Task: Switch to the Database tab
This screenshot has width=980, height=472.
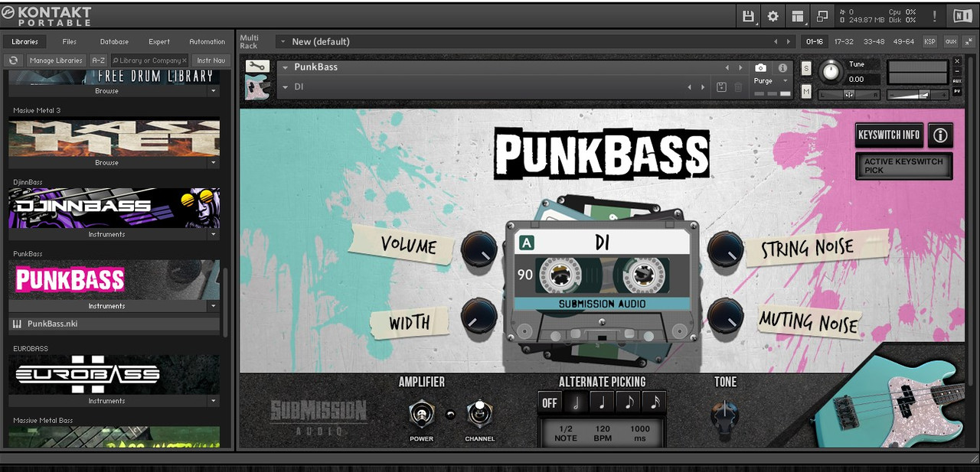Action: (114, 42)
